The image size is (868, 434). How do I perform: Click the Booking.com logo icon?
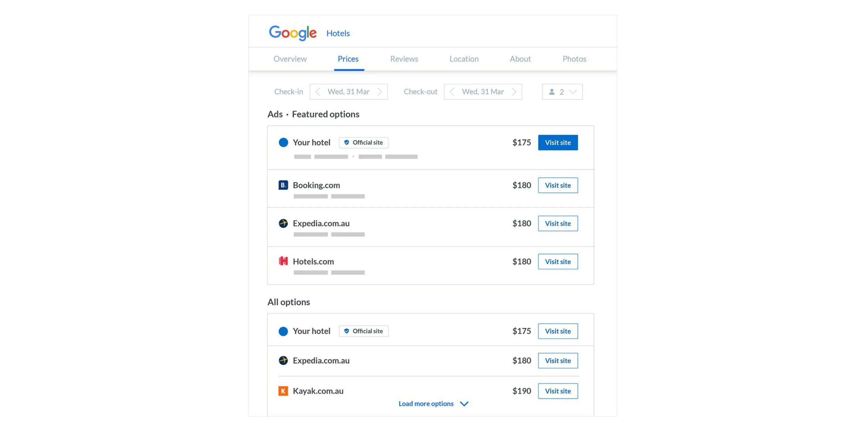click(283, 185)
